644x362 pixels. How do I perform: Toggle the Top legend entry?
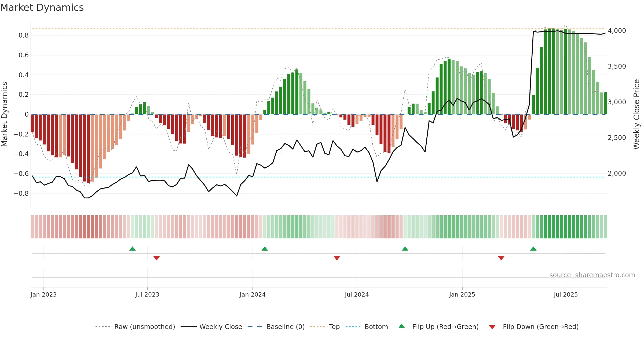click(x=325, y=327)
